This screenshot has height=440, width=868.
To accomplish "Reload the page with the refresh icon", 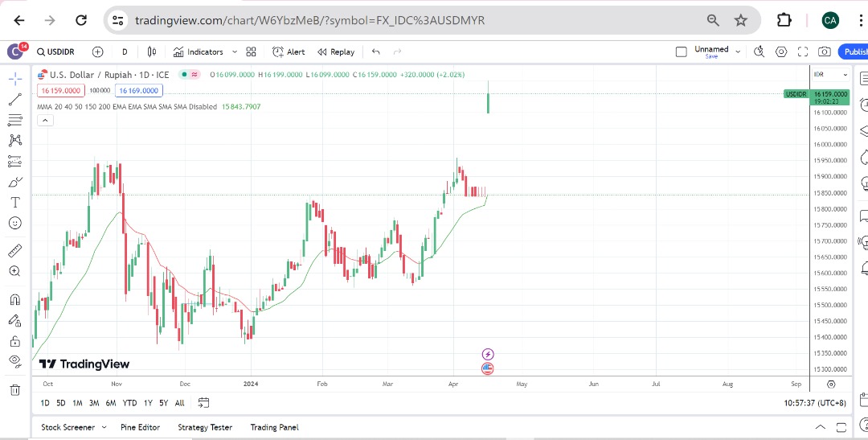I will click(81, 20).
